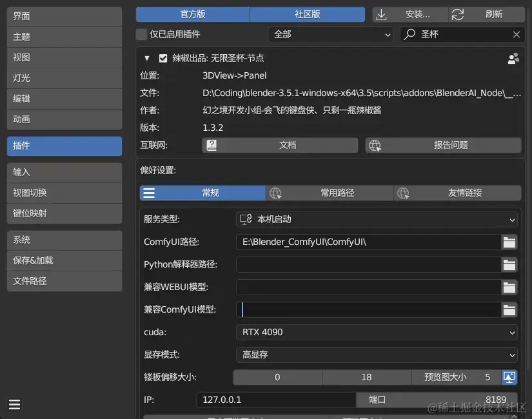Browse folder for 兼容WEBUI模型

tap(509, 287)
